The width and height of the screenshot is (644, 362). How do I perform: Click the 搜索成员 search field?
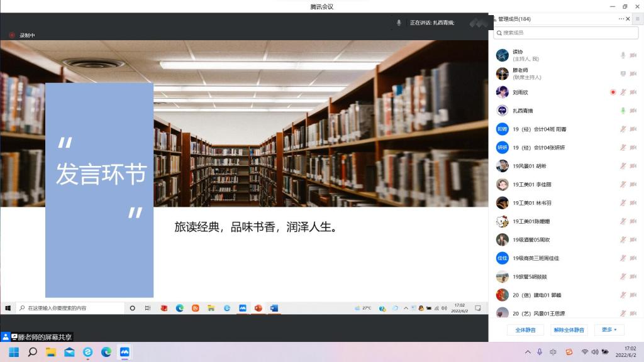(566, 33)
